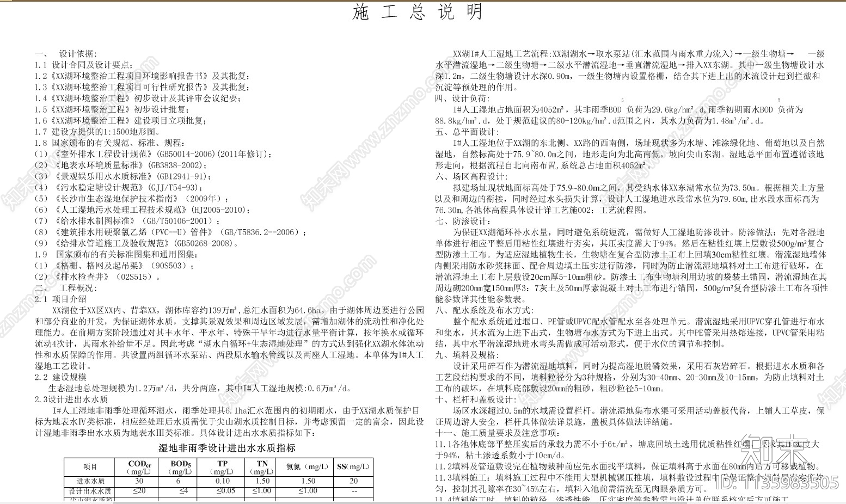This screenshot has height=504, width=846.
Task: Click '《人工湿地污水处理工程技术规范》(HJ2005-2010);' line
Action: pos(142,210)
